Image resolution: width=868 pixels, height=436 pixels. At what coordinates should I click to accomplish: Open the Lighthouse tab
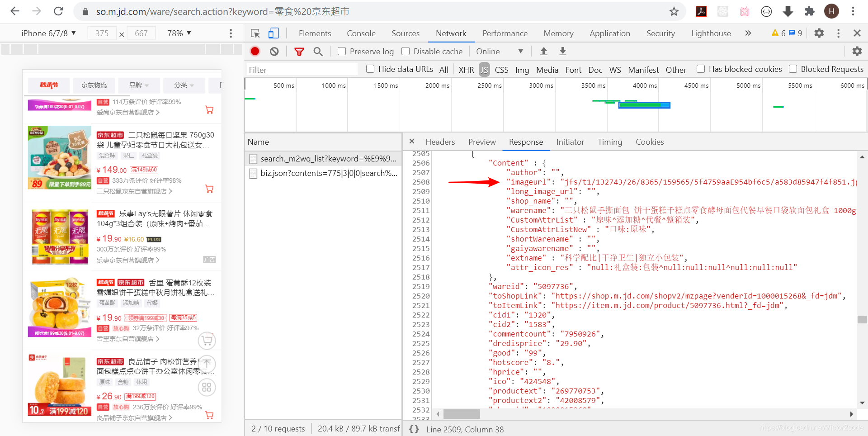(711, 33)
